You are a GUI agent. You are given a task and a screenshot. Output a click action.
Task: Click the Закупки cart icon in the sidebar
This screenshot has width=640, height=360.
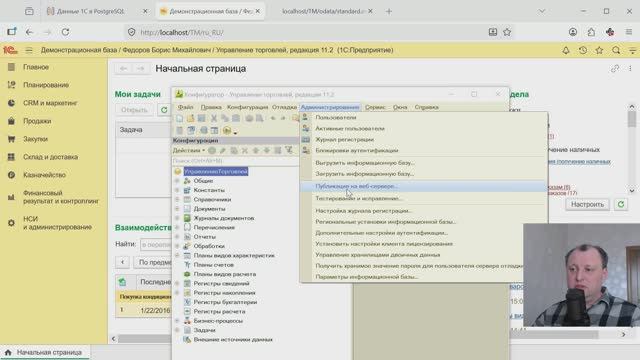[x=11, y=139]
